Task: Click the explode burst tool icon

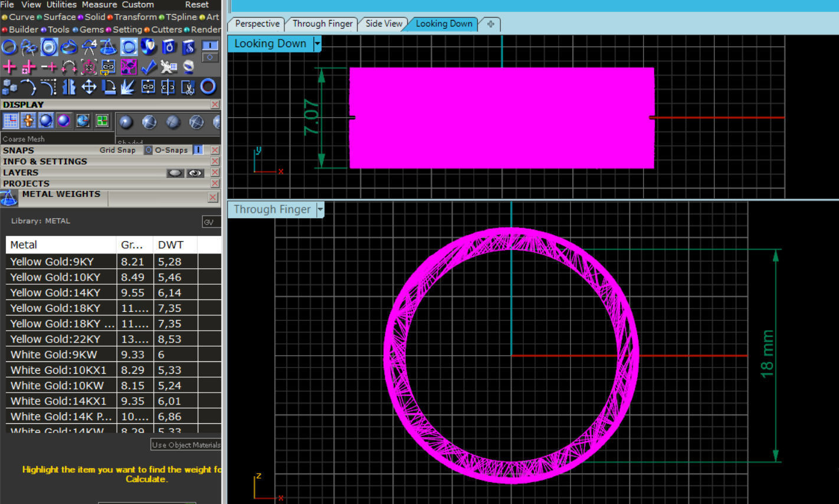Action: [x=129, y=87]
